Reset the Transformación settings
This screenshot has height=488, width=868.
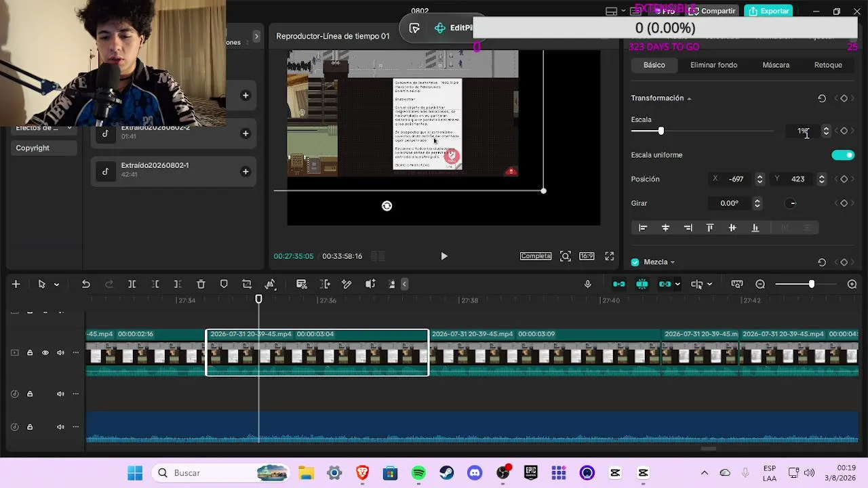pyautogui.click(x=822, y=98)
